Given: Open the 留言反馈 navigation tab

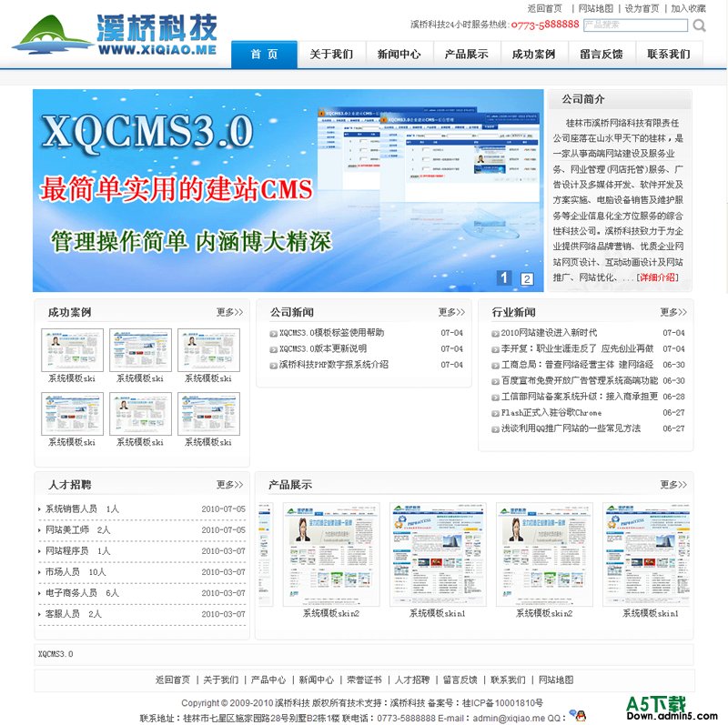Looking at the screenshot, I should [602, 55].
